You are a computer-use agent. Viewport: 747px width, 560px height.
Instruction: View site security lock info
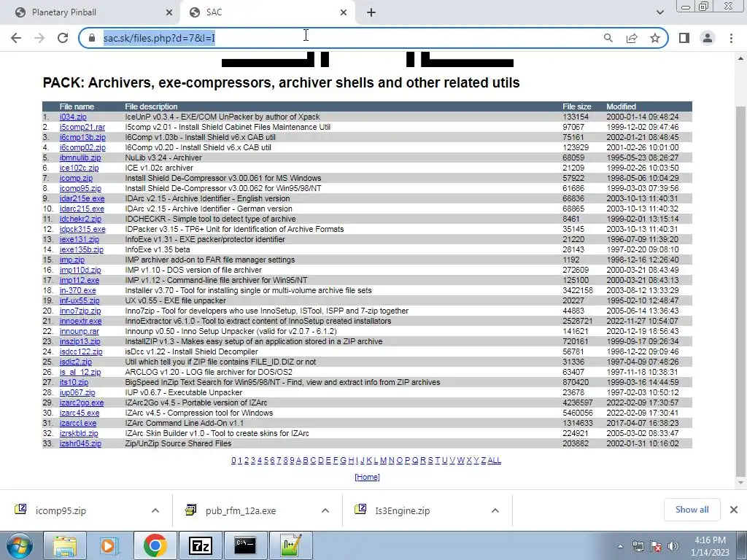click(91, 38)
